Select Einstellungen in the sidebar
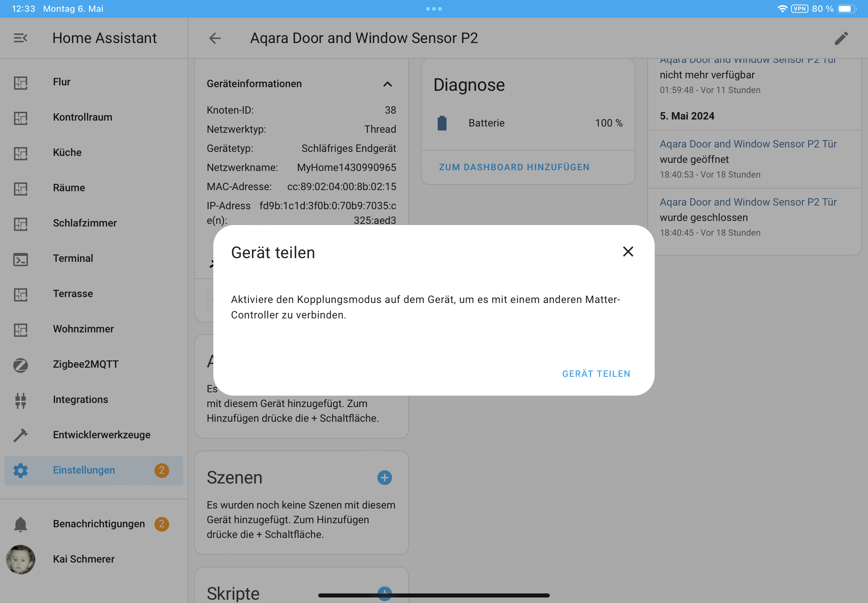 pos(84,470)
